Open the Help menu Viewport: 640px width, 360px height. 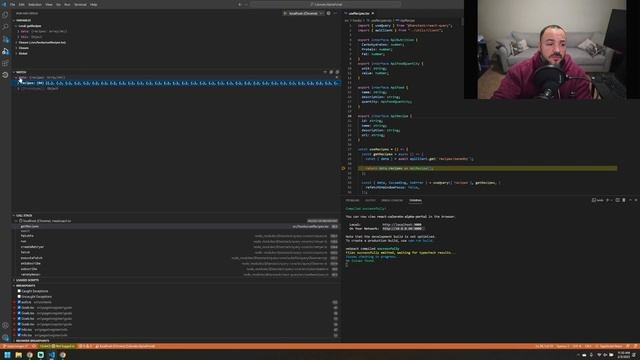(93, 4)
